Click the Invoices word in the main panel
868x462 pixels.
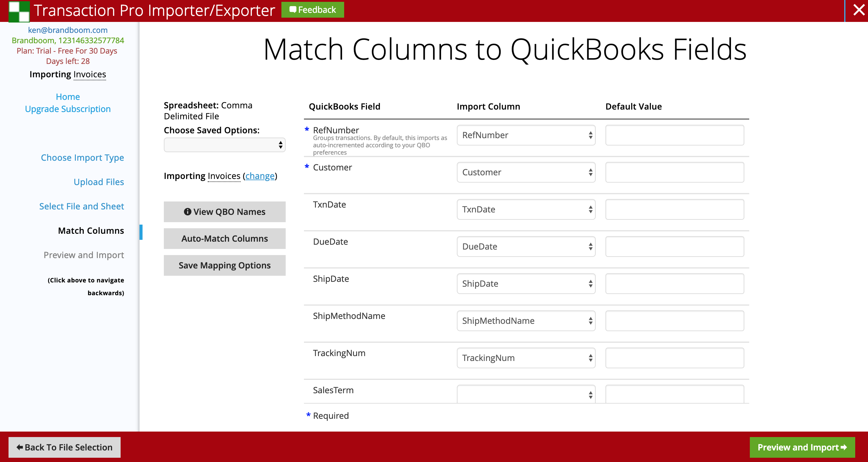(x=224, y=176)
